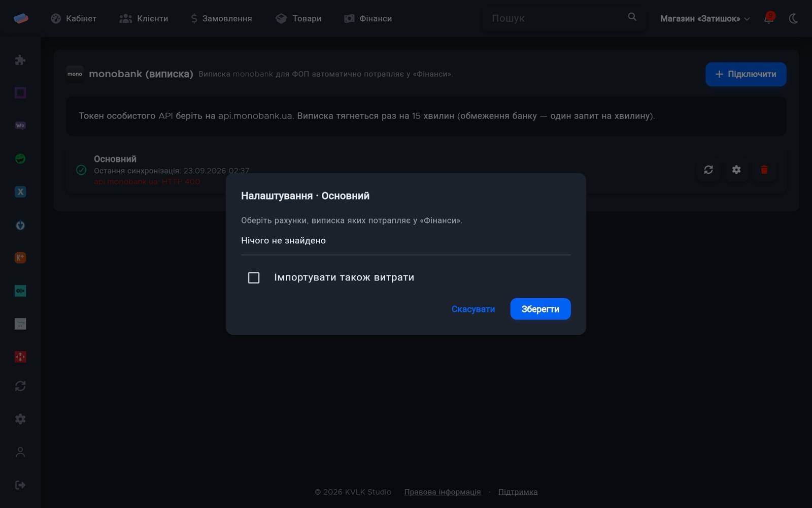Open the user profile icon in the sidebar
812x508 pixels.
(20, 452)
